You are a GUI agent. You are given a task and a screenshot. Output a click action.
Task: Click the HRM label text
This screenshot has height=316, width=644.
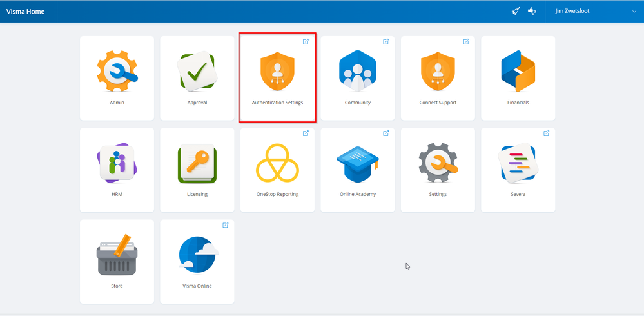pyautogui.click(x=117, y=194)
